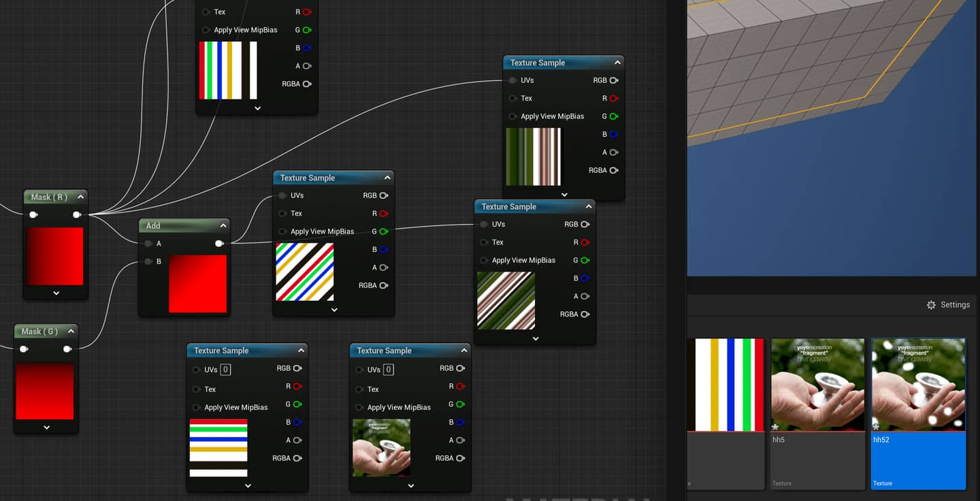Click the 3D preview viewport mesh
The height and width of the screenshot is (501, 980).
810,61
